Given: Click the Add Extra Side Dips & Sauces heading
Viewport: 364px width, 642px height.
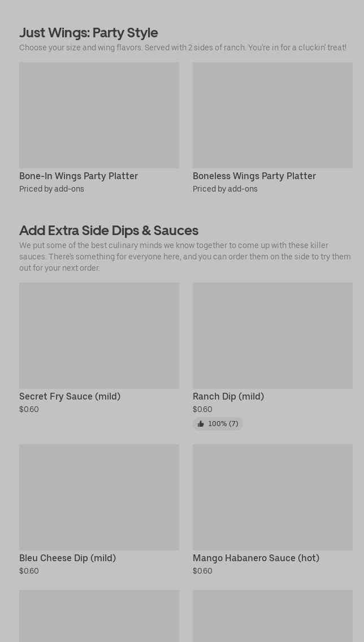Looking at the screenshot, I should [x=109, y=231].
